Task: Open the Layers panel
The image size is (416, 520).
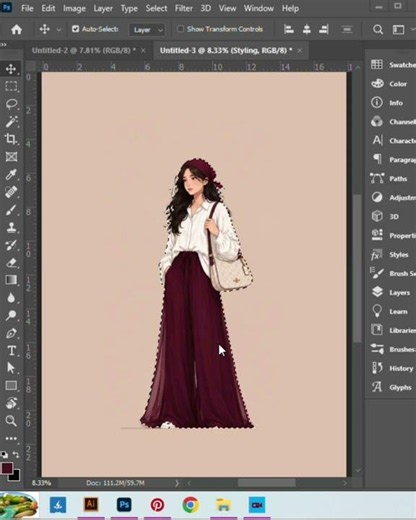Action: (x=391, y=292)
